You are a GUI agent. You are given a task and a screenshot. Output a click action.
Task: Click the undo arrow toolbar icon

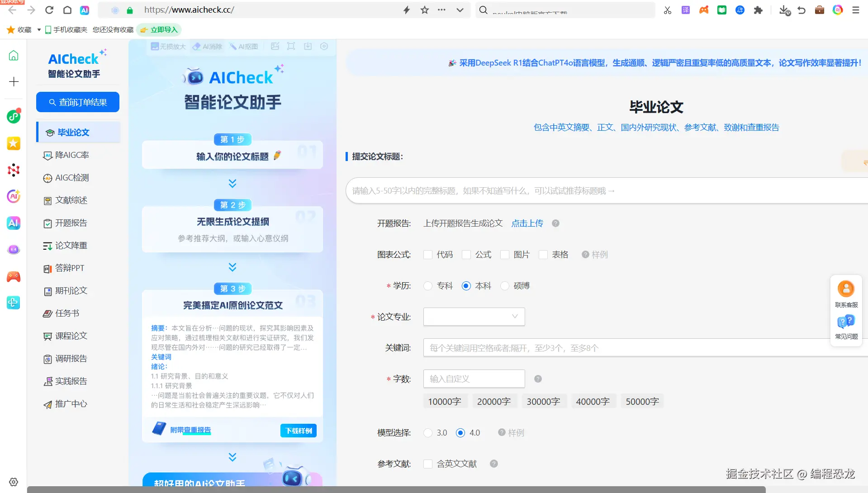pyautogui.click(x=802, y=10)
